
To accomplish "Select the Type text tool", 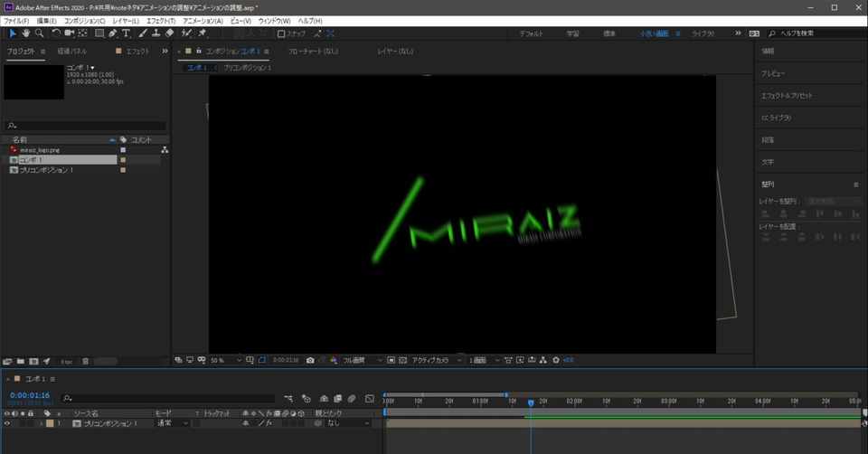I will 127,33.
